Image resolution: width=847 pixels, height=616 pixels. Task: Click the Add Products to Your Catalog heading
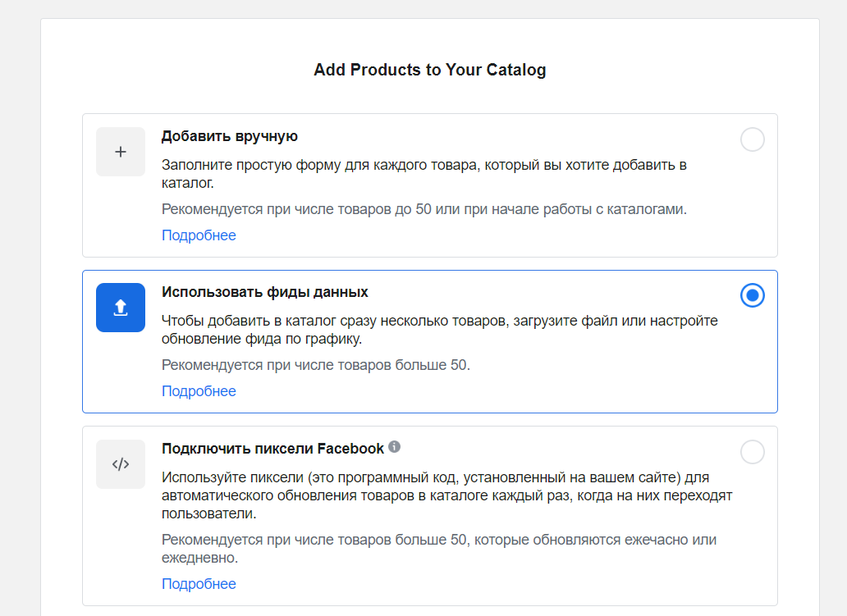[429, 70]
